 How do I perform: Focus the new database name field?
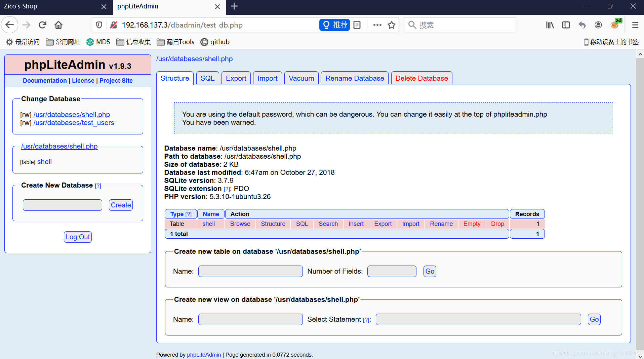(x=63, y=205)
